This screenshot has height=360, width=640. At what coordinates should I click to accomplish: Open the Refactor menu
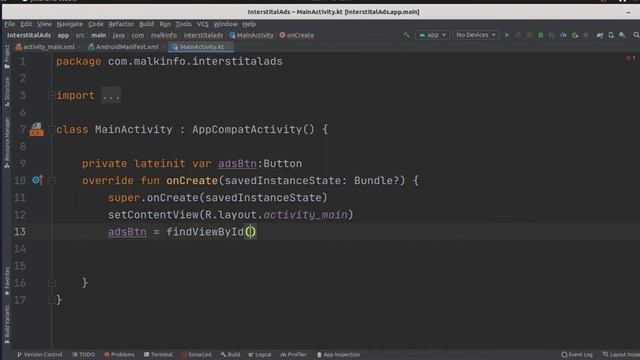click(121, 24)
